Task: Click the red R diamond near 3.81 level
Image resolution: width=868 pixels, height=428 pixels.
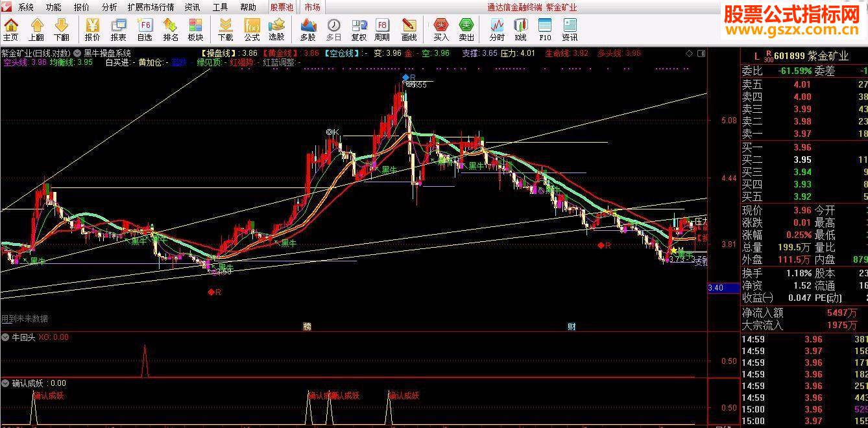Action: coord(601,245)
